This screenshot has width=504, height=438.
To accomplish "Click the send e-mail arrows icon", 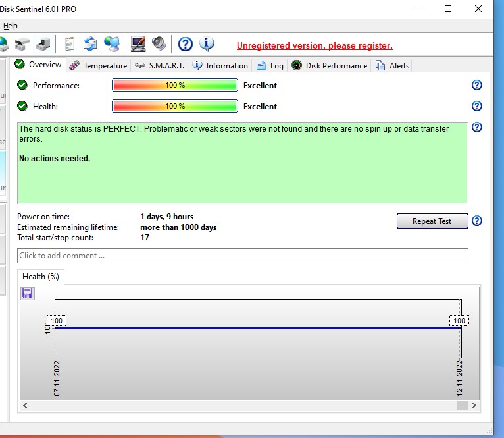I will coord(90,44).
